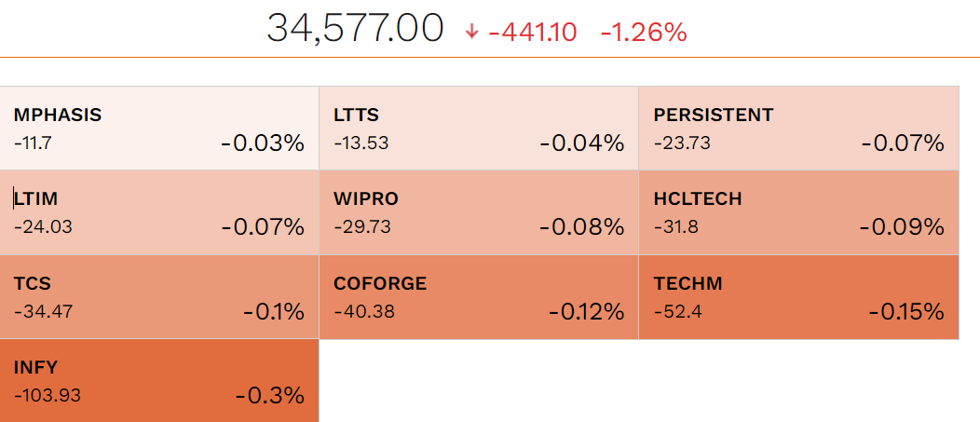Select the TCS ticker label
This screenshot has width=980, height=422.
(33, 283)
